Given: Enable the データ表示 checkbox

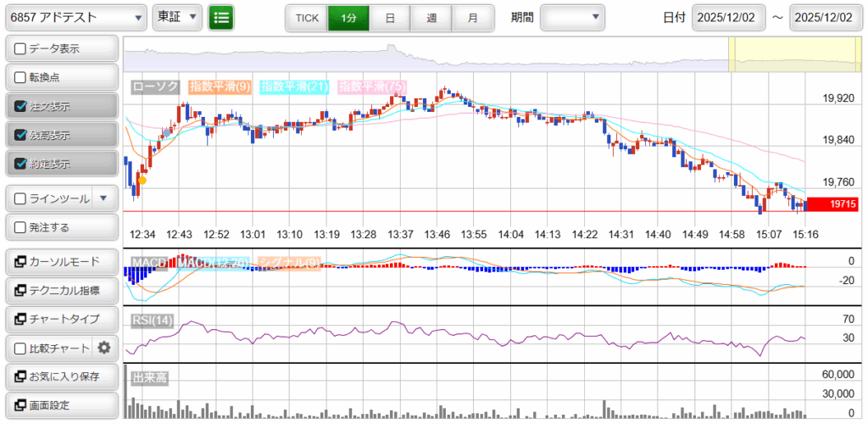Looking at the screenshot, I should pyautogui.click(x=21, y=49).
